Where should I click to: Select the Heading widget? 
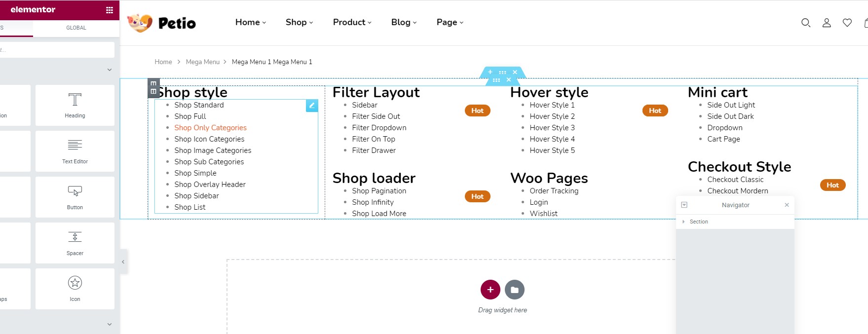click(x=75, y=105)
